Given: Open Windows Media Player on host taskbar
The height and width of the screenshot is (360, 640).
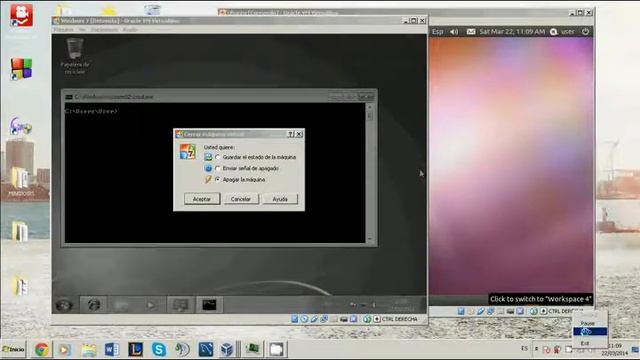Looking at the screenshot, I should tap(64, 349).
